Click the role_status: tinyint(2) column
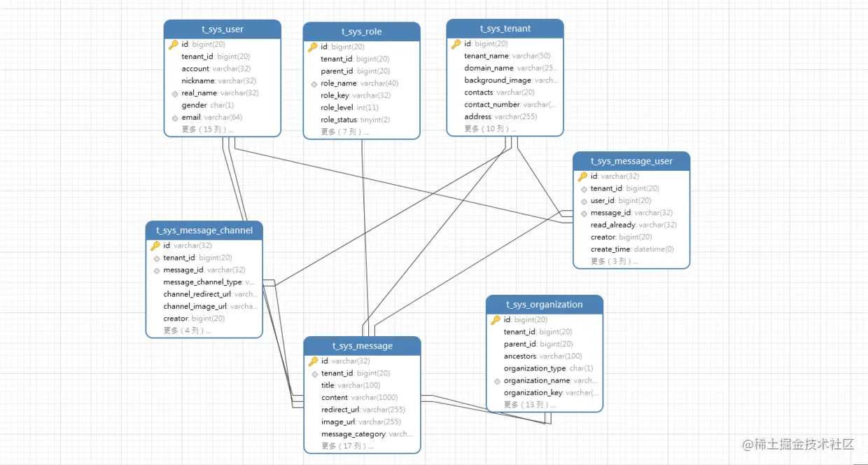868x465 pixels. pos(356,120)
